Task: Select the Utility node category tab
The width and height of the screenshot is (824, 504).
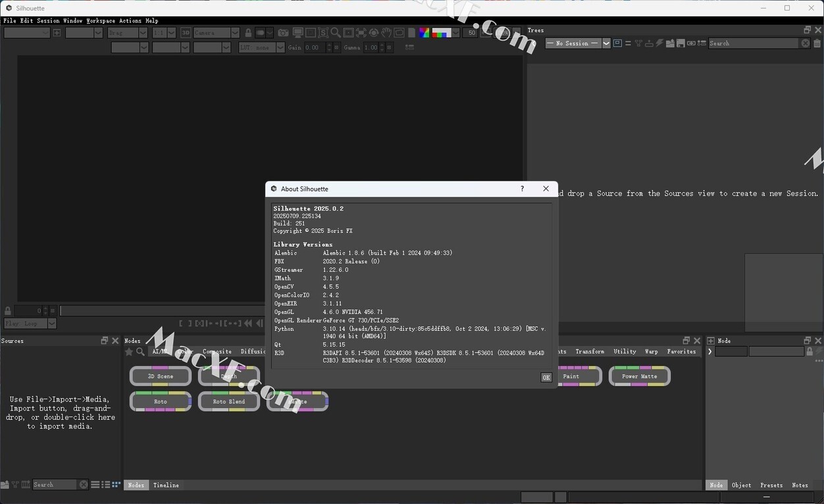Action: tap(625, 352)
